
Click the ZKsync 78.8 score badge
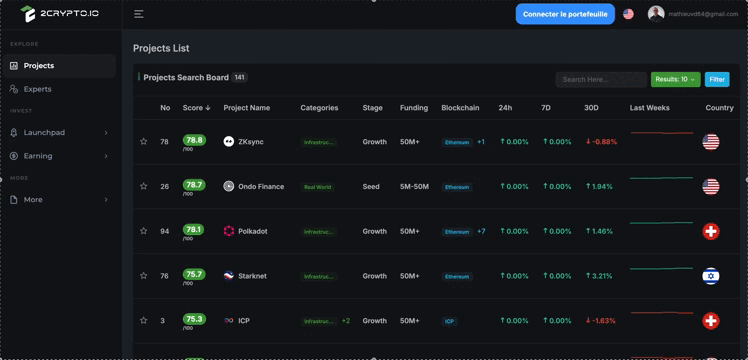click(x=194, y=140)
